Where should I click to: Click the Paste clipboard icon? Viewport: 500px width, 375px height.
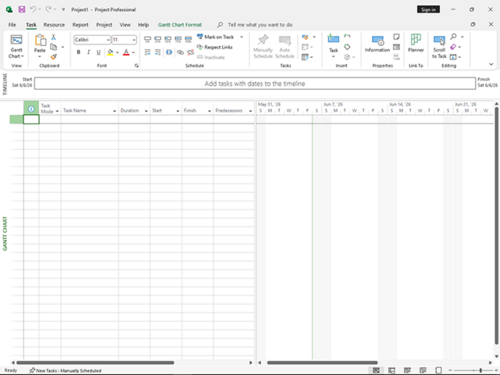pyautogui.click(x=40, y=40)
